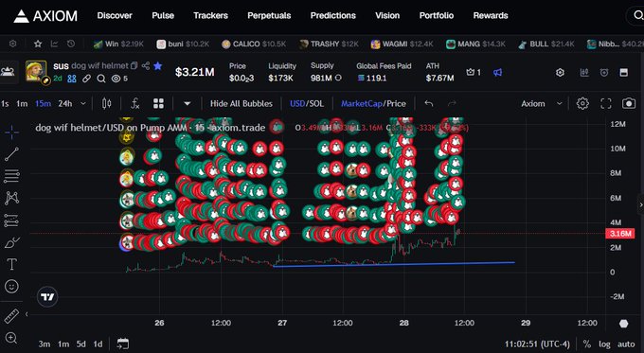Open the four-square layout templates icon
This screenshot has width=644, height=353.
coord(158,104)
